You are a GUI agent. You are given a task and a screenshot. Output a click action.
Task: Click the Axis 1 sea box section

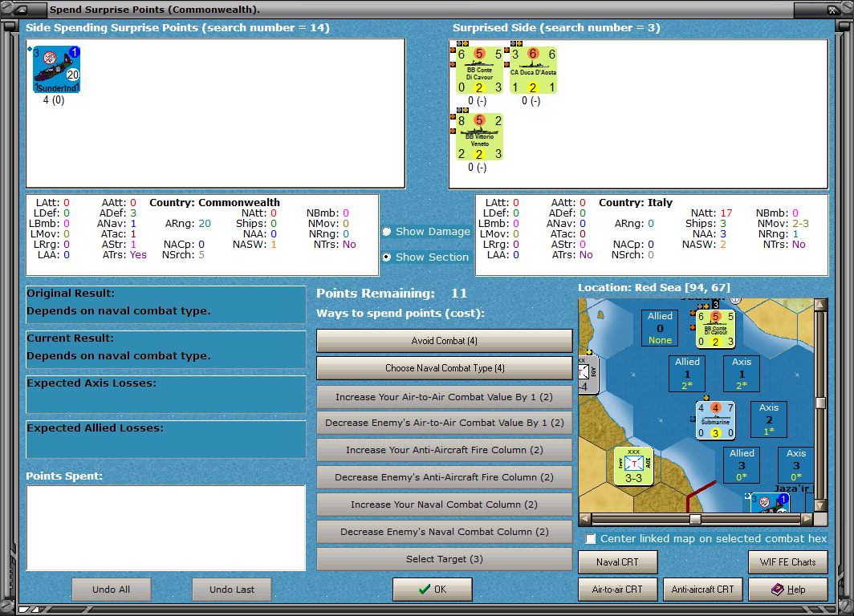point(742,374)
